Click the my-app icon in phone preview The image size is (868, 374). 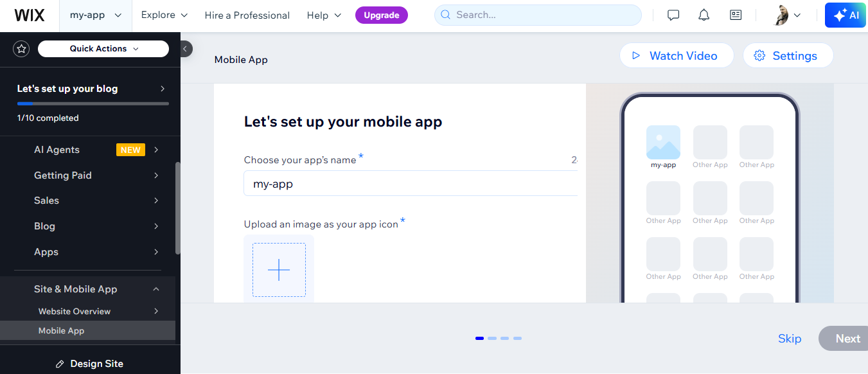663,142
